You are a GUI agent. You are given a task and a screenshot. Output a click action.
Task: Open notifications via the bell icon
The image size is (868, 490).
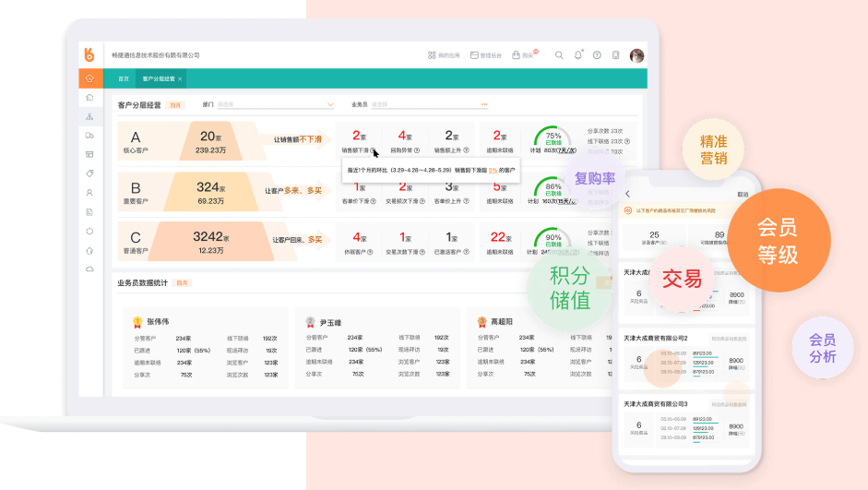(x=578, y=55)
